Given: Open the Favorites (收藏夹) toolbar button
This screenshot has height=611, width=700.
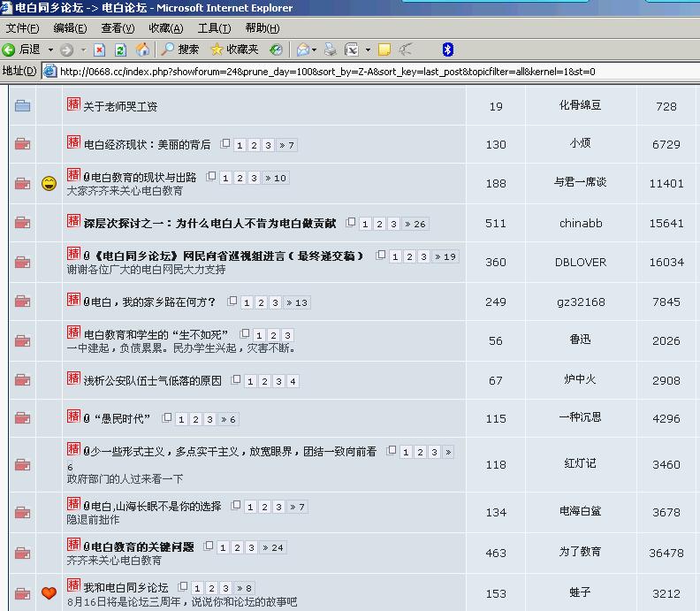Looking at the screenshot, I should [x=234, y=50].
